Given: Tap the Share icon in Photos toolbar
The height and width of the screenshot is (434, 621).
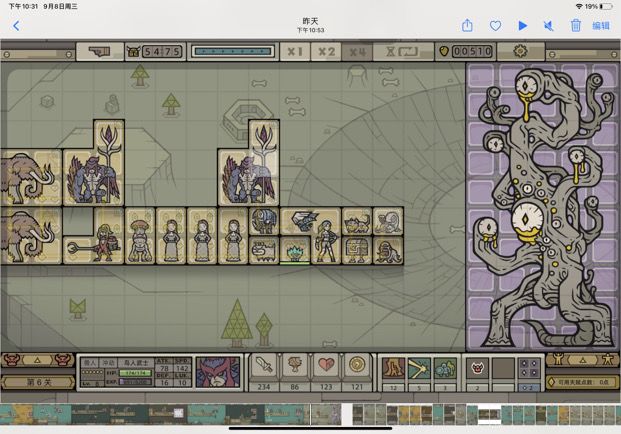Looking at the screenshot, I should tap(467, 26).
